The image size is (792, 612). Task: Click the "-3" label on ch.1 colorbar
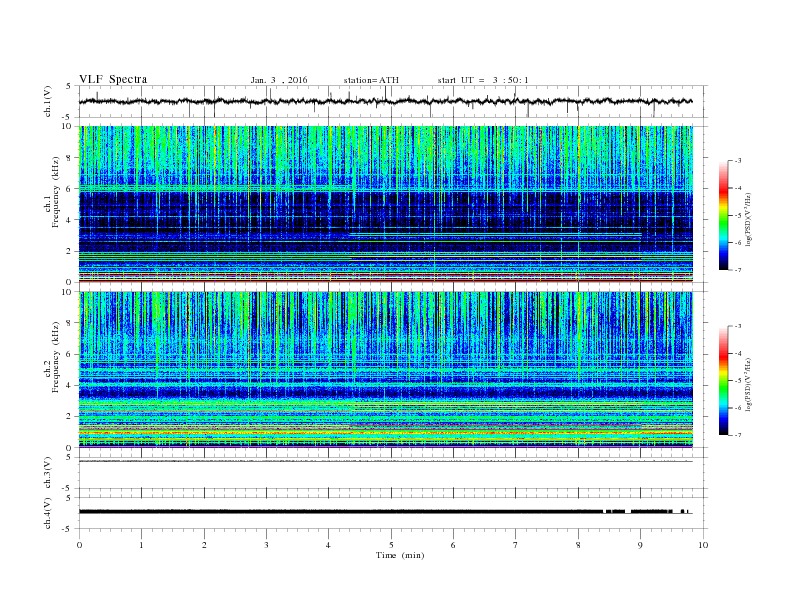point(738,161)
